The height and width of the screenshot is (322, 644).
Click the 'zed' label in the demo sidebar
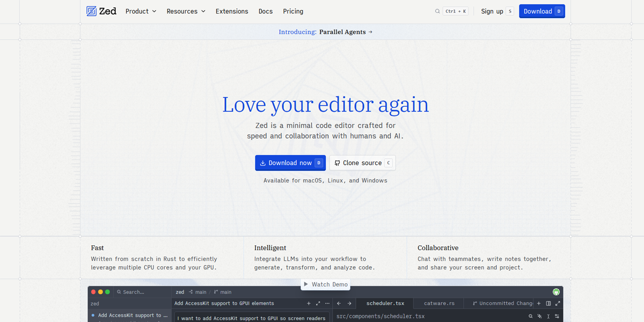pos(94,304)
